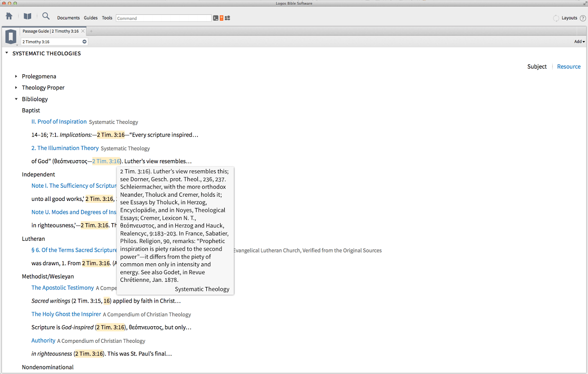The width and height of the screenshot is (588, 374).
Task: Open the "II. Proof of Inspiration" link
Action: tap(59, 122)
